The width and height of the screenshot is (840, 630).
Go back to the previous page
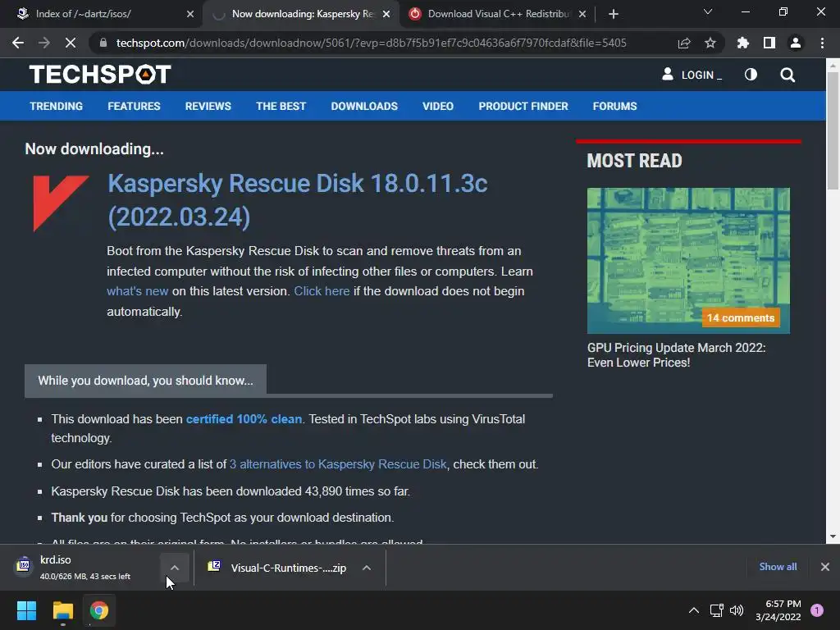point(18,43)
